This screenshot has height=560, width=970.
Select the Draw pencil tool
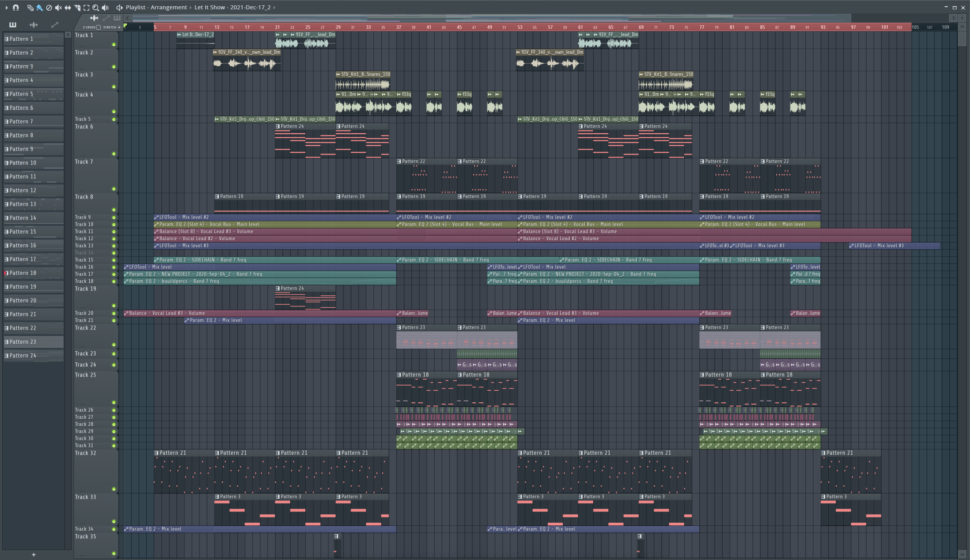pos(30,8)
